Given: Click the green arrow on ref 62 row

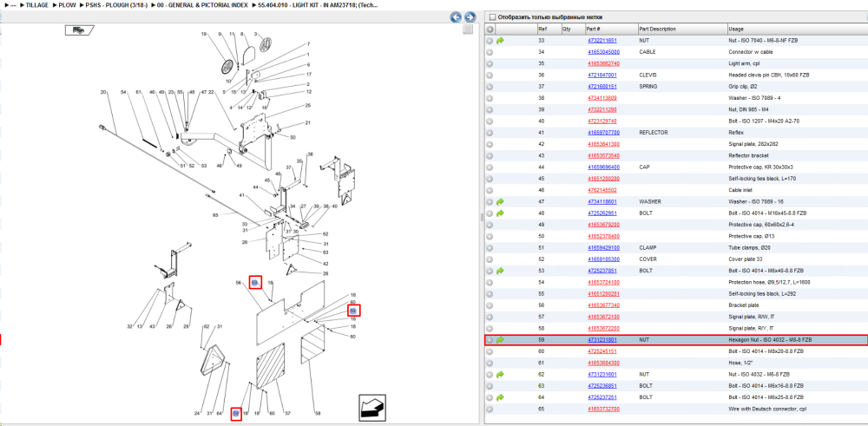Looking at the screenshot, I should (501, 375).
